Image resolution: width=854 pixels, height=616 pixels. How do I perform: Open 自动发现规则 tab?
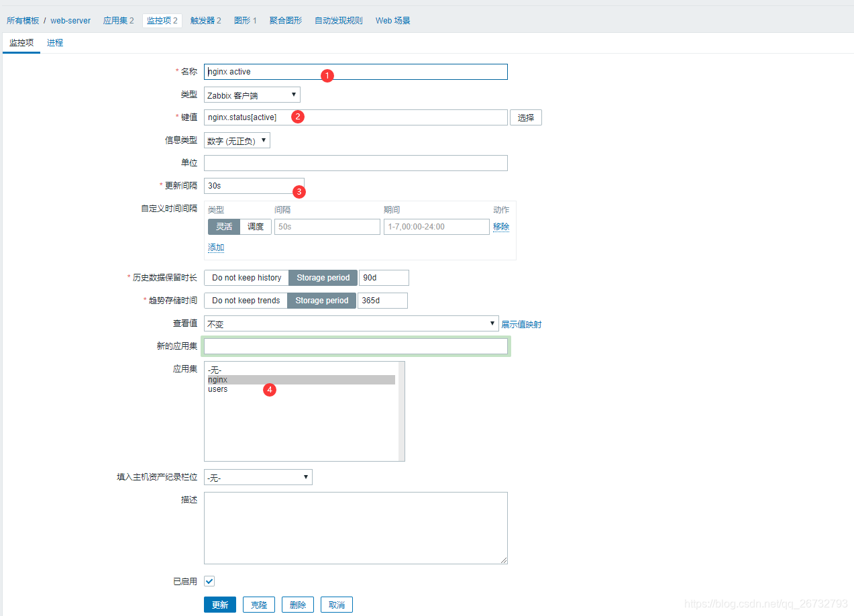[x=339, y=21]
